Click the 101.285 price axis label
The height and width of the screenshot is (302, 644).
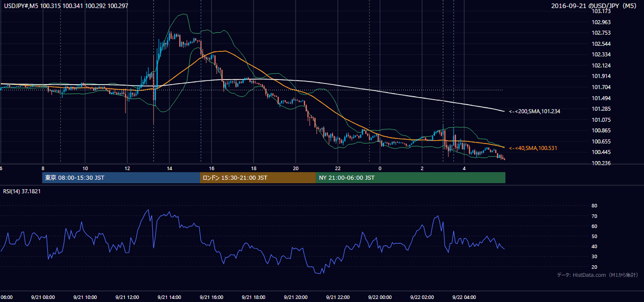tap(601, 109)
